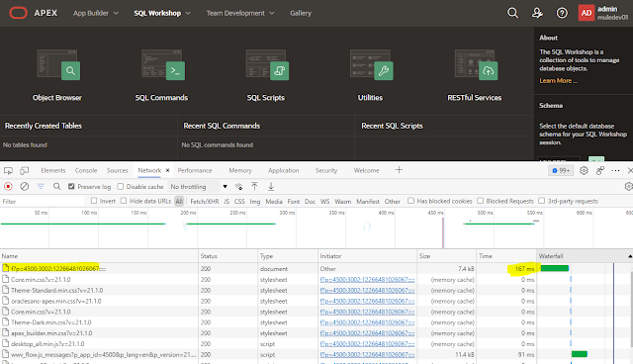The height and width of the screenshot is (364, 633).
Task: Toggle Preserve log checkbox
Action: point(71,186)
